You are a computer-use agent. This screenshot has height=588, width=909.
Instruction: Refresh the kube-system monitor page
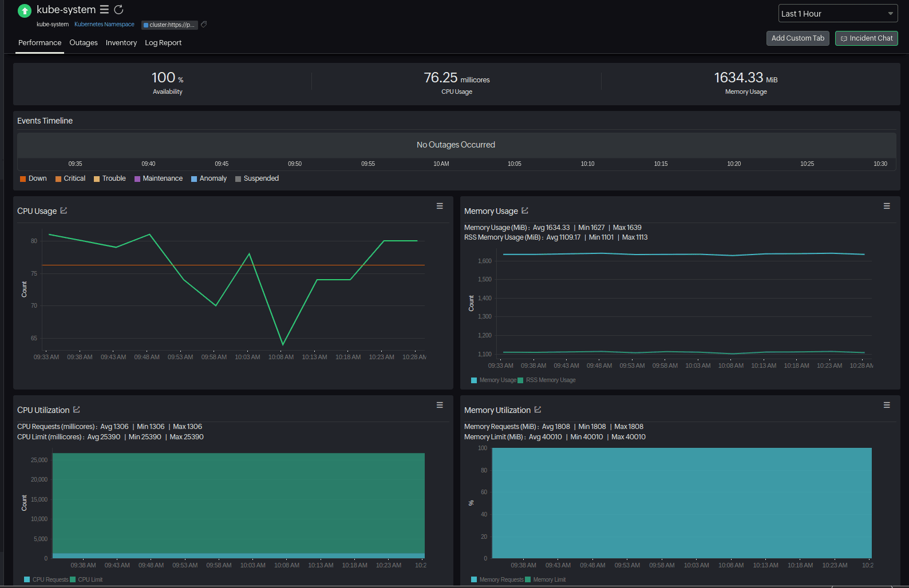coord(118,10)
